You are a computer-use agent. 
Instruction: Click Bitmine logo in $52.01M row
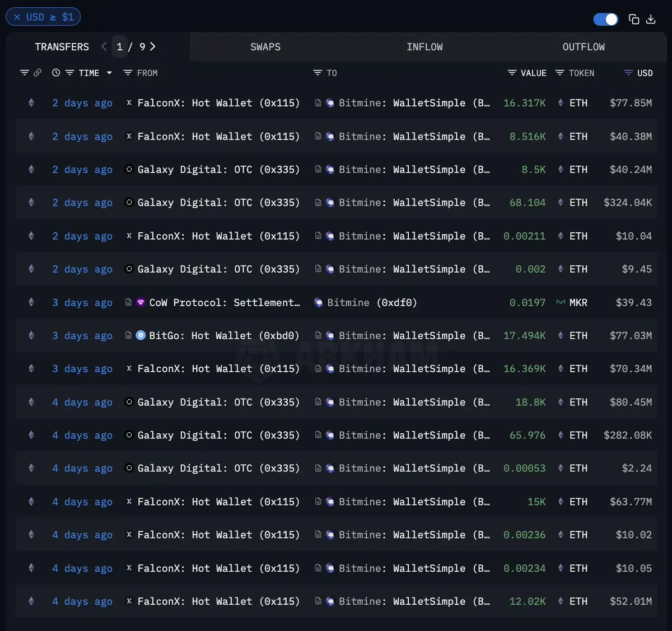point(330,601)
